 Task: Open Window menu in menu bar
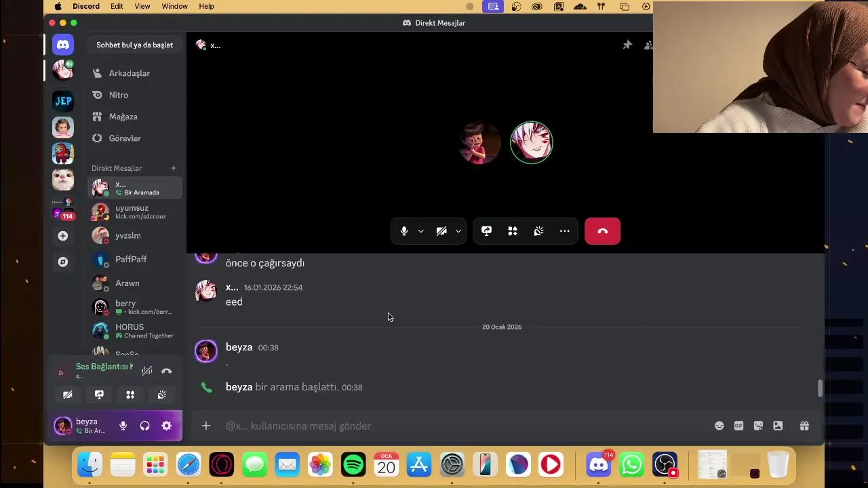tap(174, 6)
